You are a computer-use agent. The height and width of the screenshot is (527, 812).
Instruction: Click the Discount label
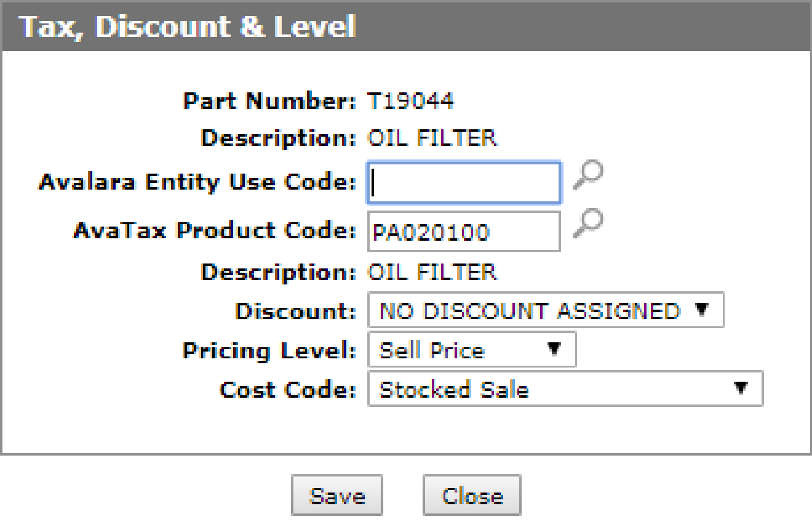point(295,311)
